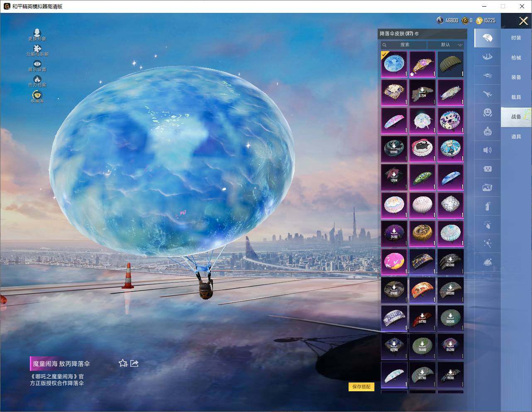The width and height of the screenshot is (532, 412).
Task: Download the 657KB parachute skin
Action: click(x=422, y=375)
